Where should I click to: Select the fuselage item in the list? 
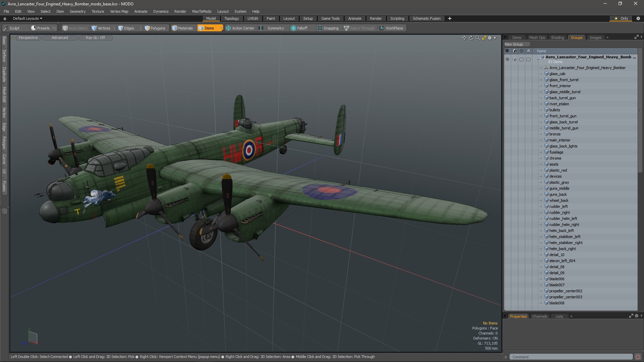tap(556, 152)
